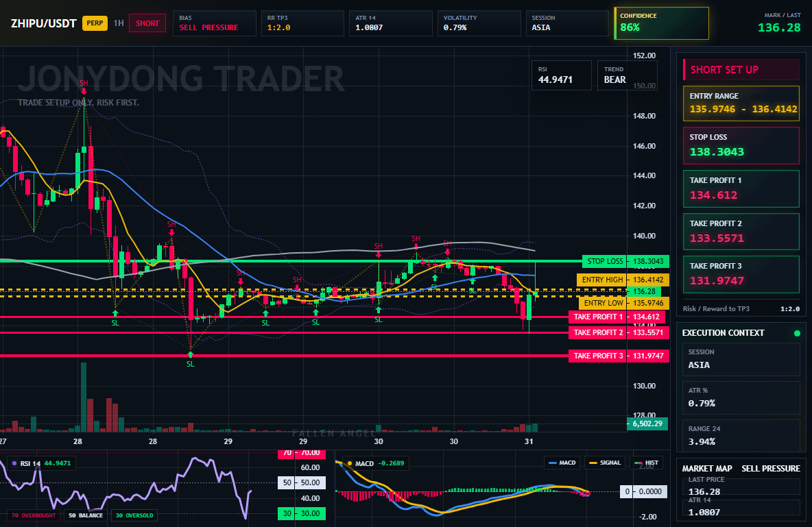Click the Market Map ATR 14 1.0807 row
Screen dimensions: 812x527
pyautogui.click(x=741, y=507)
